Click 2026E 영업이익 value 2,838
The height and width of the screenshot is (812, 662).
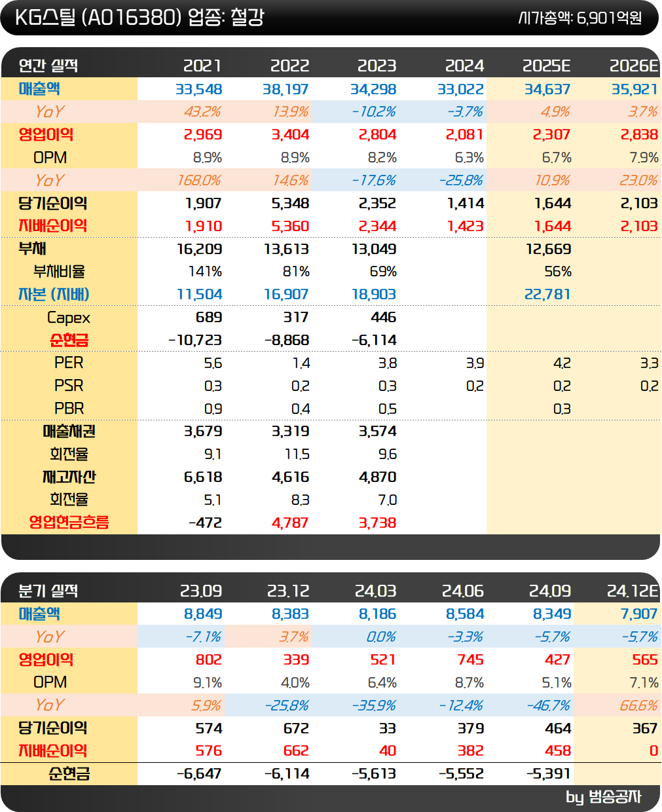click(x=640, y=135)
